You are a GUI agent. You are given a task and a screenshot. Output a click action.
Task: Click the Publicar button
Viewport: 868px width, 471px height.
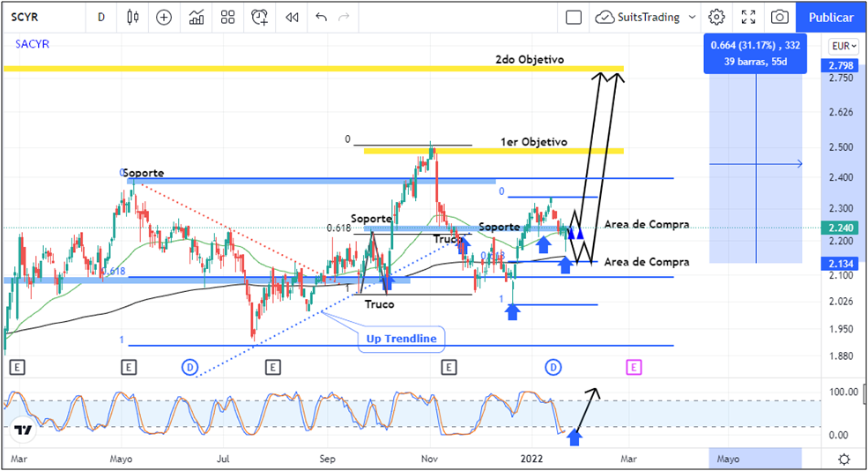[x=830, y=17]
